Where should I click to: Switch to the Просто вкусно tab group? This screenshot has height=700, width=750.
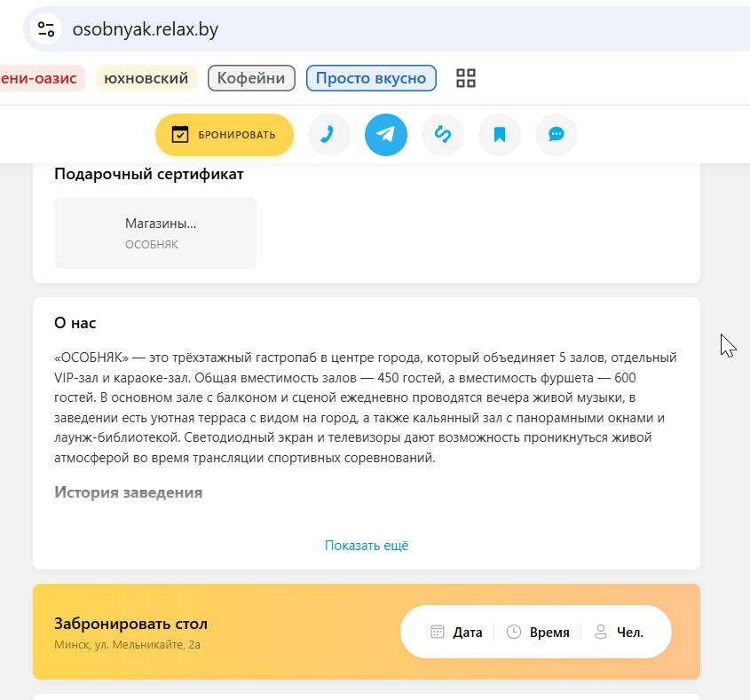coord(371,78)
